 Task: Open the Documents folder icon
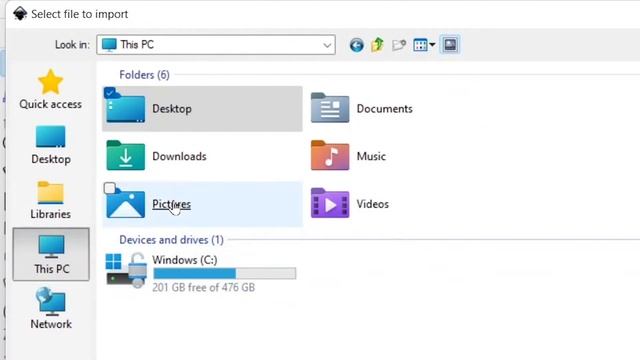[330, 108]
